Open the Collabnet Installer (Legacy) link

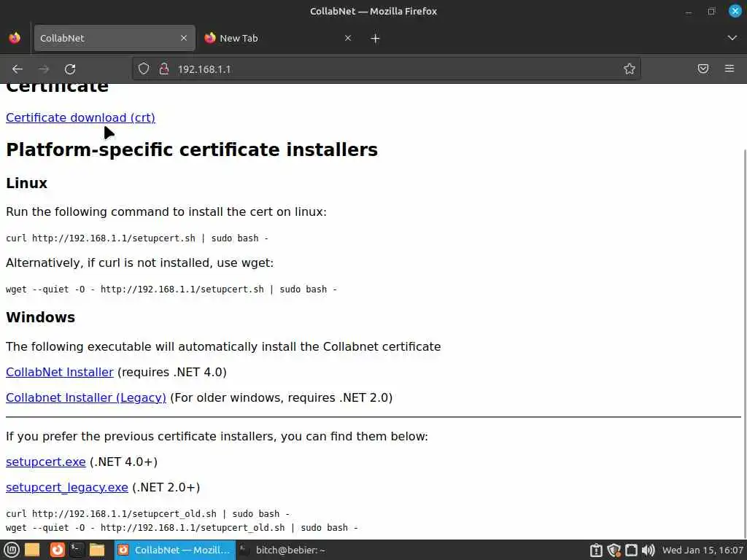[86, 397]
